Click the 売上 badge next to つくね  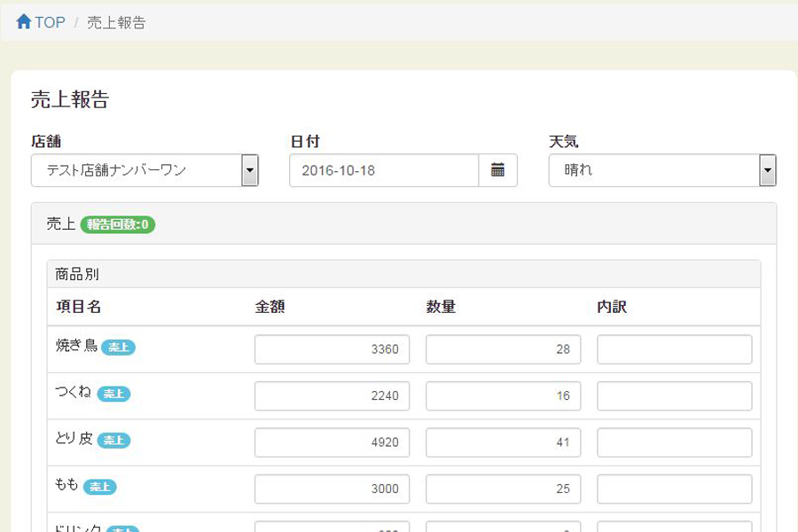[113, 395]
